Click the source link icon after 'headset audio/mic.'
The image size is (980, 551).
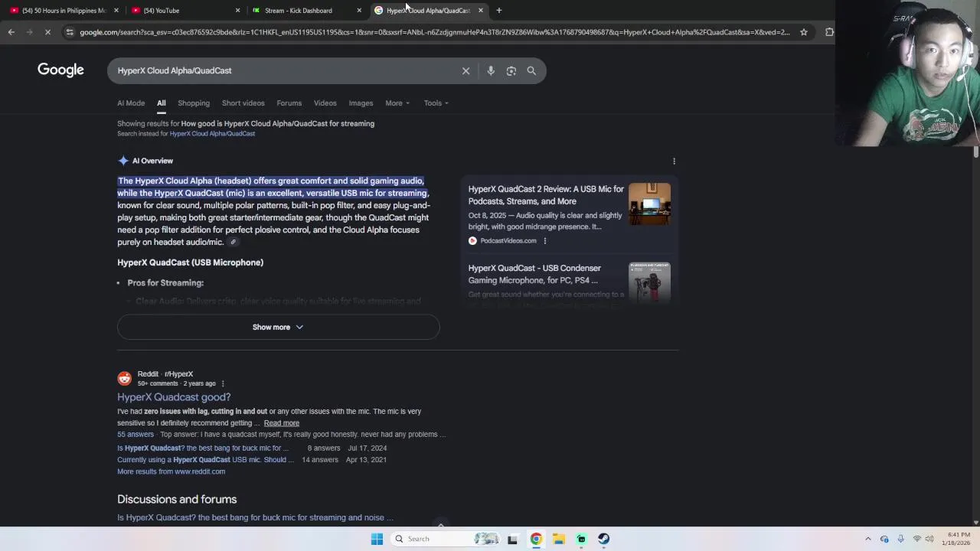(x=233, y=243)
